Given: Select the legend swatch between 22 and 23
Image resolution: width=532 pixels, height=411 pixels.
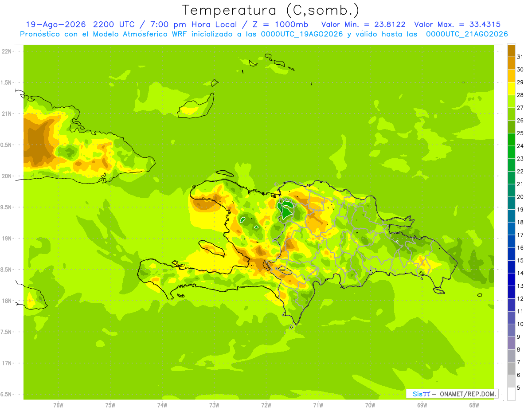Looking at the screenshot, I should tap(511, 165).
